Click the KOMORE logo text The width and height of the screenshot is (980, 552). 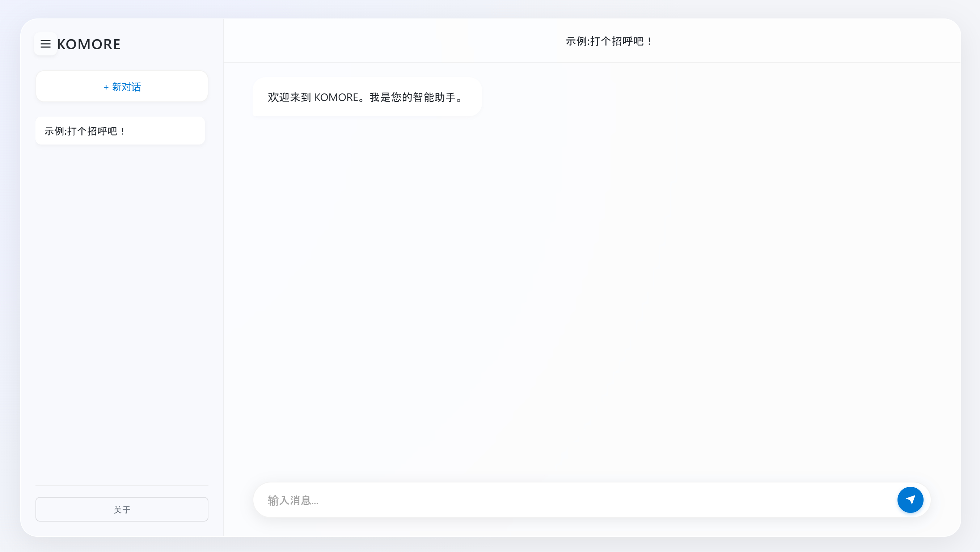click(89, 45)
